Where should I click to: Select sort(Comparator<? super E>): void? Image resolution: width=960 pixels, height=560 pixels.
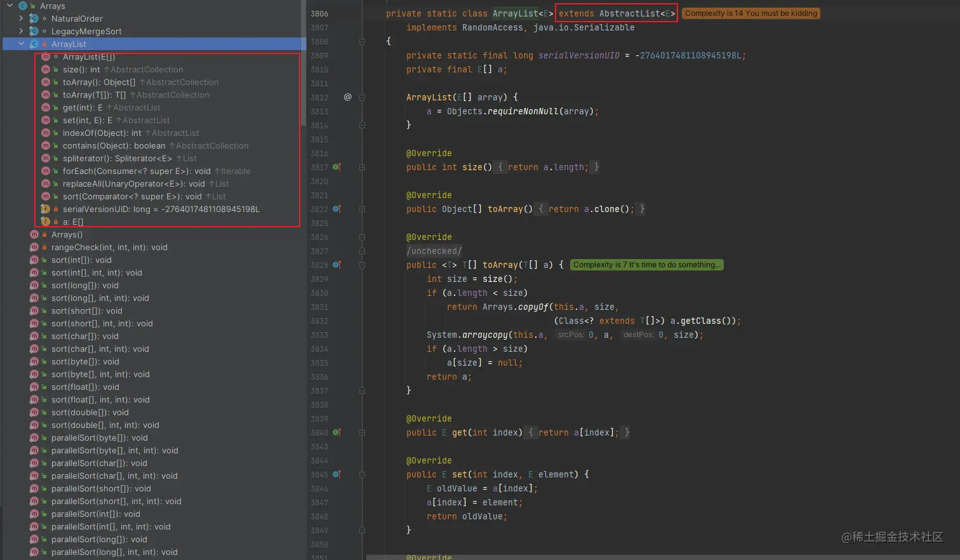144,196
